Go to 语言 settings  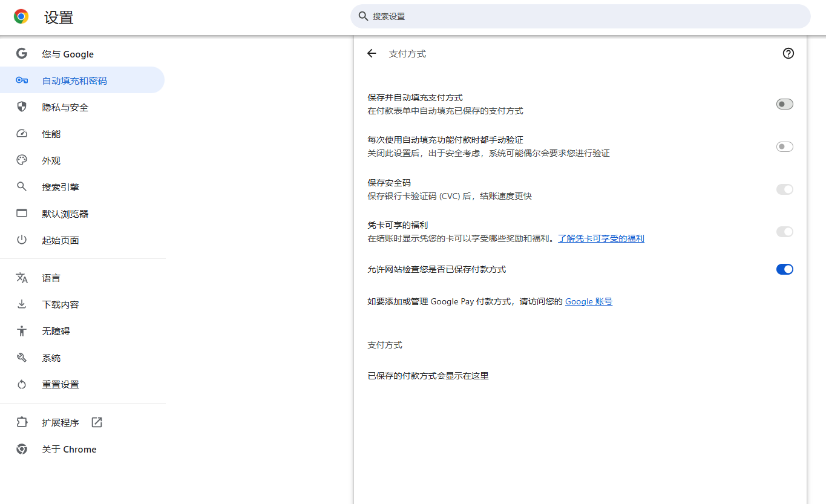point(82,278)
